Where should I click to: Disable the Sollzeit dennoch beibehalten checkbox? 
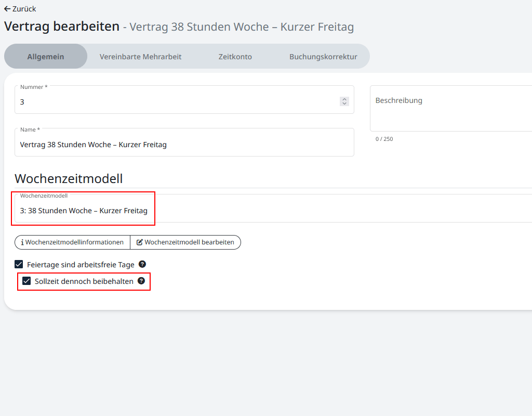pos(27,281)
